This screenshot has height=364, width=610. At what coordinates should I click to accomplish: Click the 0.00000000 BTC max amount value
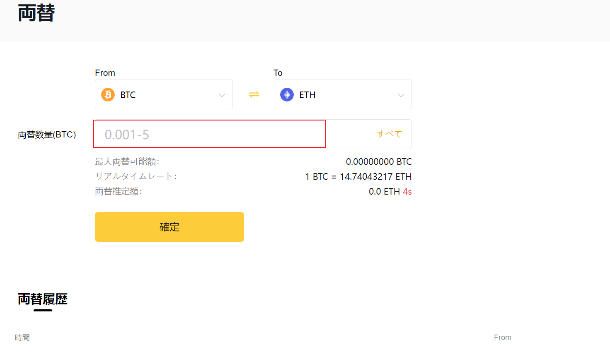pos(379,162)
